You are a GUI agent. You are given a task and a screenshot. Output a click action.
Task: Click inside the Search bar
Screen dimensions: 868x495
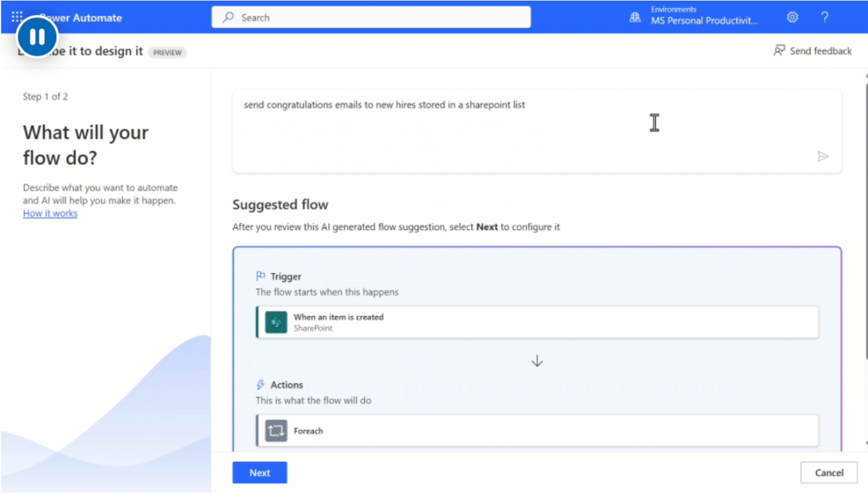(x=371, y=16)
